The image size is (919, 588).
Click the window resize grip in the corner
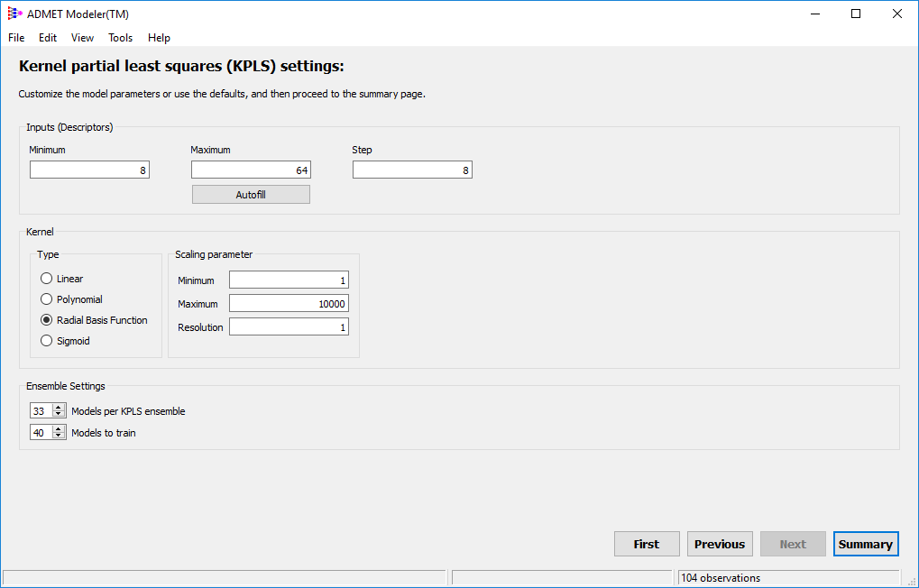tap(912, 581)
